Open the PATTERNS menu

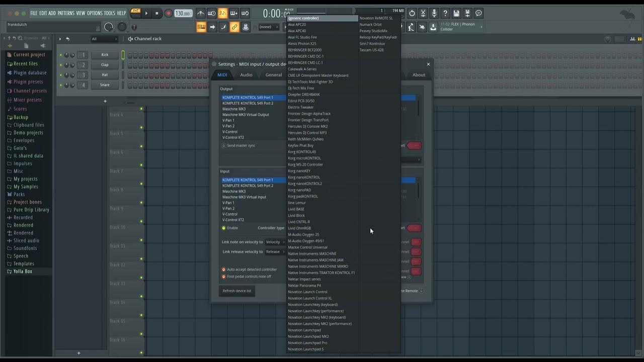pyautogui.click(x=66, y=13)
